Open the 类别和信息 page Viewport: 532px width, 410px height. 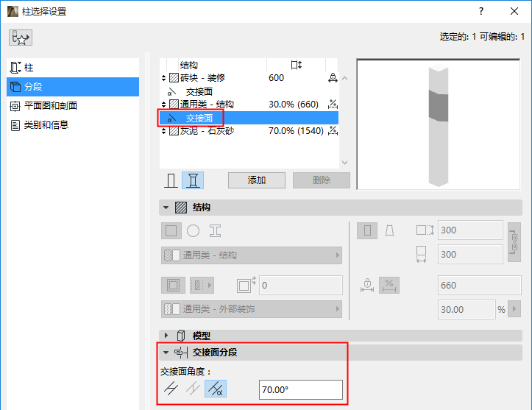click(73, 125)
